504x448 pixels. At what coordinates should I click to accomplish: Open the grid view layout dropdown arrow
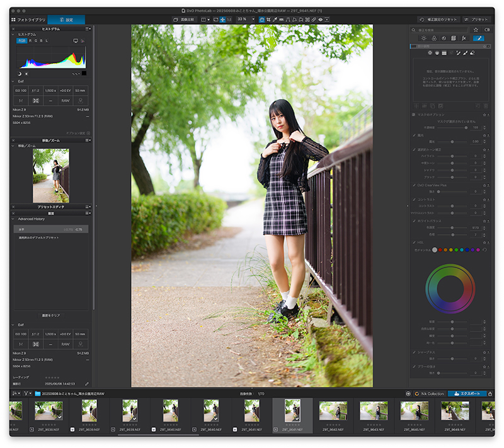(209, 20)
